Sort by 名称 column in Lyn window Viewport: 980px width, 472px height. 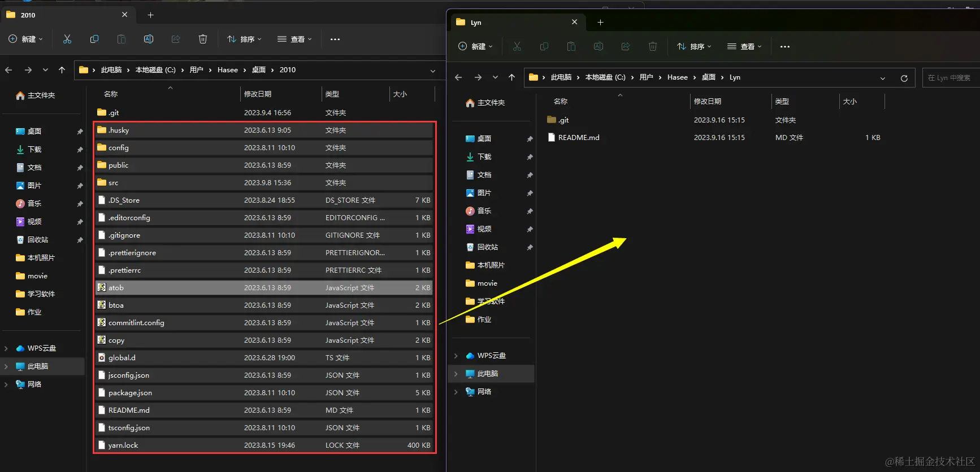tap(561, 102)
